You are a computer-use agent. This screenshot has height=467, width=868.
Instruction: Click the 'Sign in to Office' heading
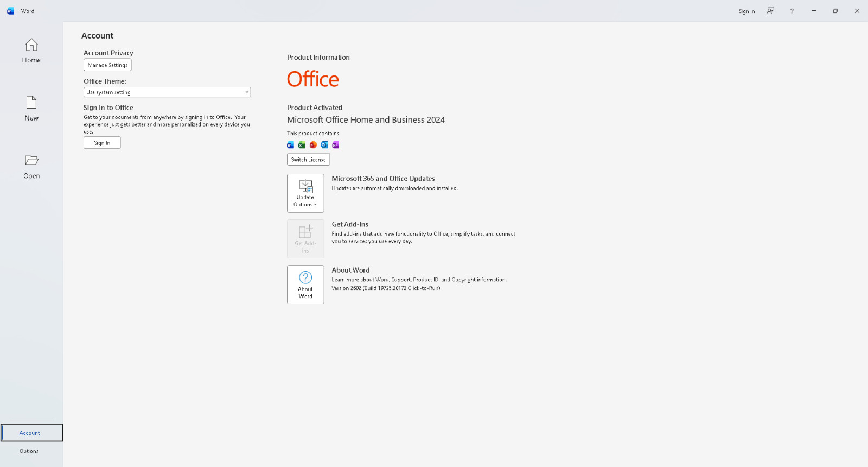[x=108, y=108]
